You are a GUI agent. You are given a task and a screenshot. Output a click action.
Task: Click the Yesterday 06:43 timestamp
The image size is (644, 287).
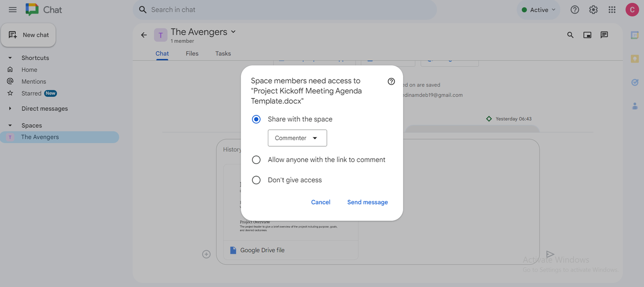(x=513, y=119)
